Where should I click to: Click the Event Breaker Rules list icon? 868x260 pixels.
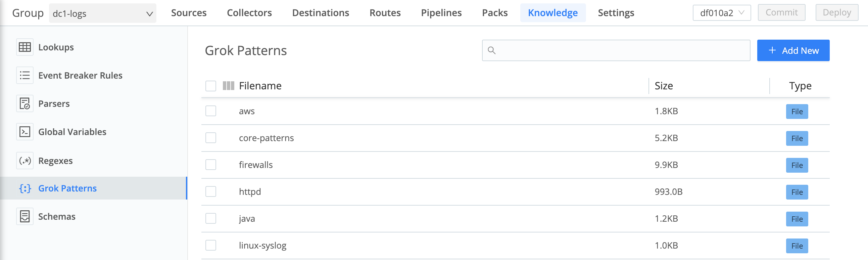(25, 75)
